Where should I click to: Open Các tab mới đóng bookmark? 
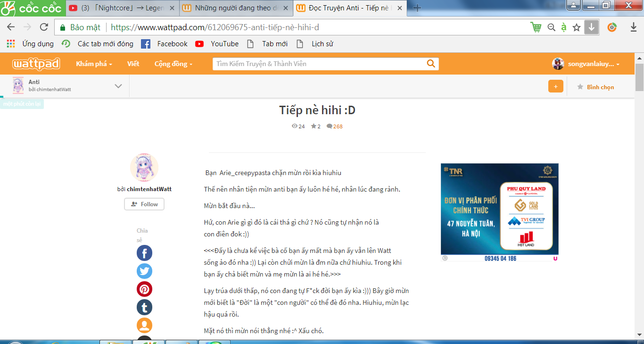[x=98, y=44]
